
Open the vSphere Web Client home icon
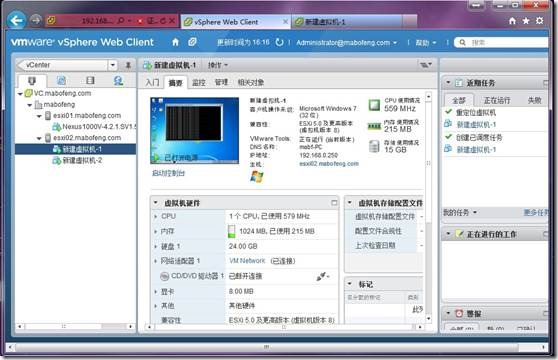175,42
